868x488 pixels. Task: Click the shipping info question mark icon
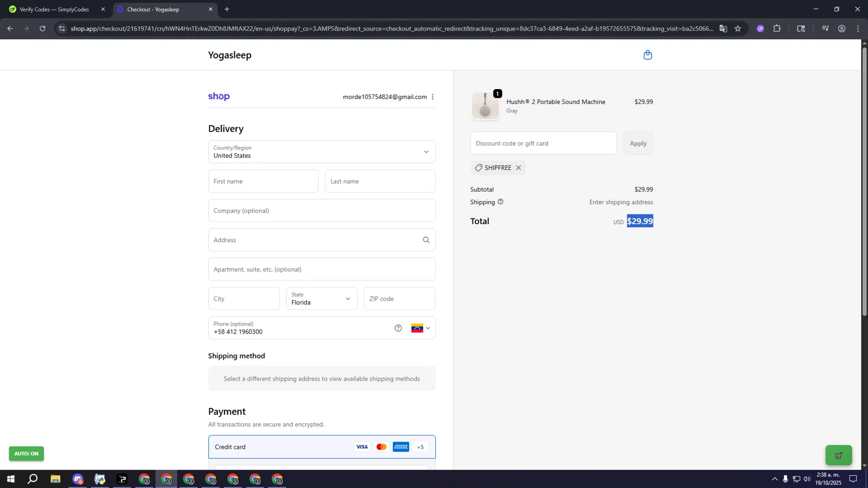tap(501, 202)
